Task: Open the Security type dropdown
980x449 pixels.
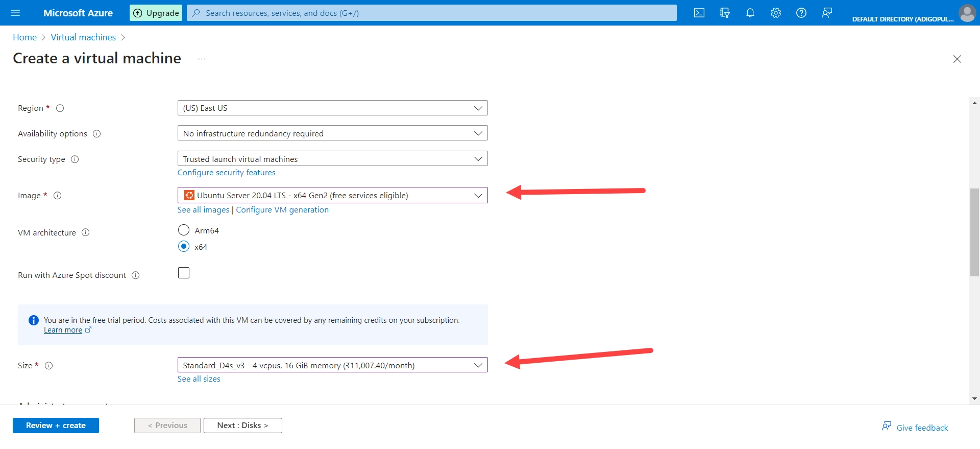Action: click(332, 159)
